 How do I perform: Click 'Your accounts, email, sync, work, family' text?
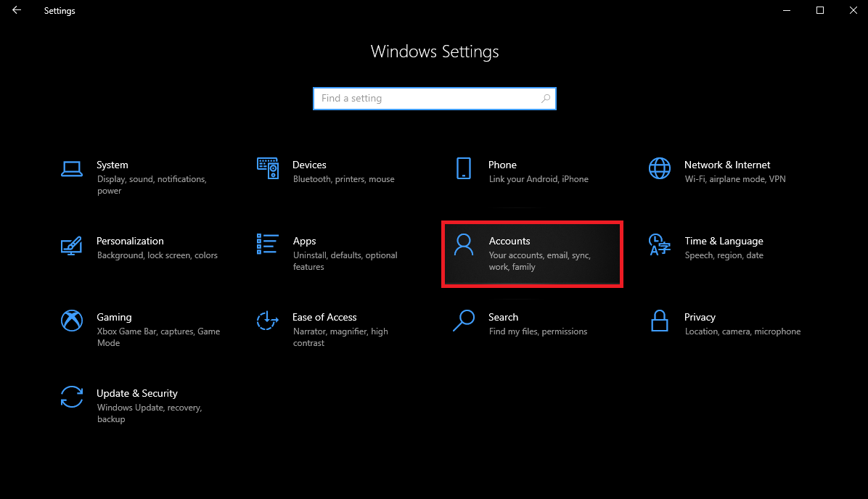tap(540, 261)
